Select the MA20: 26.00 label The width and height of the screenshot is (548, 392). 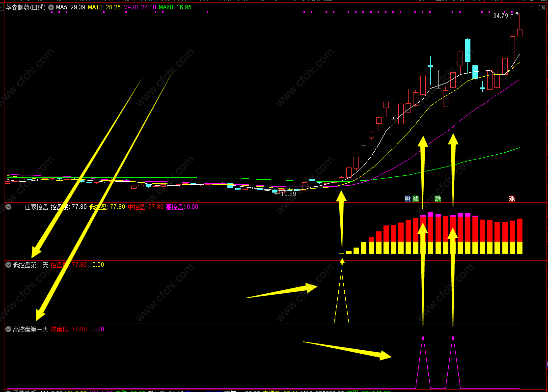[x=140, y=7]
